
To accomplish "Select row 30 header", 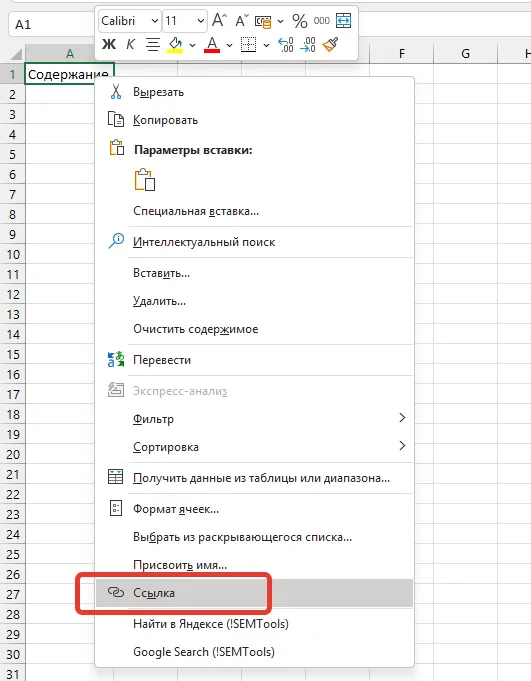I will click(x=13, y=654).
